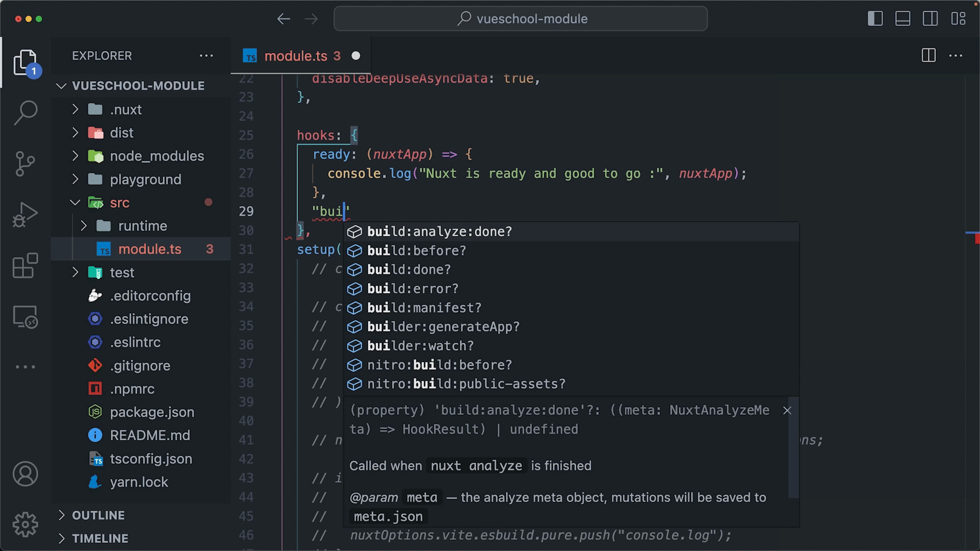Expand the playground folder
Screen dimensions: 980x551
(x=75, y=179)
